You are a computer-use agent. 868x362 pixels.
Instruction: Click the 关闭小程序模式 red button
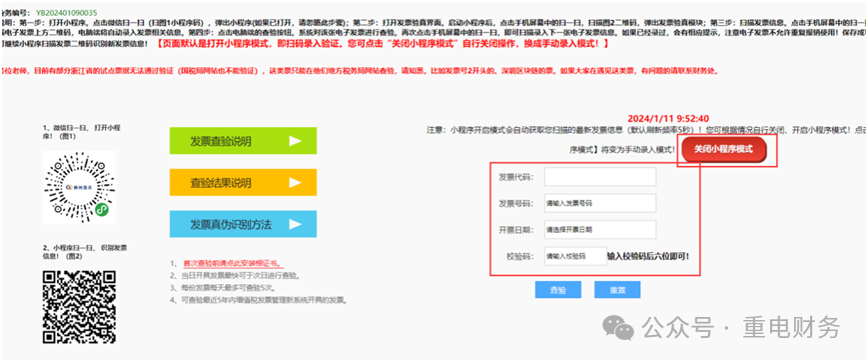(724, 150)
